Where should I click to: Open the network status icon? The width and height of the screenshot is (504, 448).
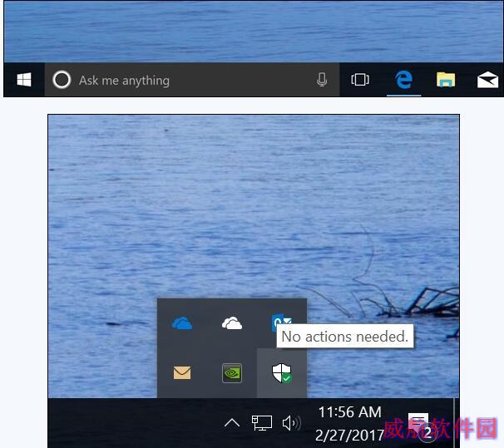(262, 423)
